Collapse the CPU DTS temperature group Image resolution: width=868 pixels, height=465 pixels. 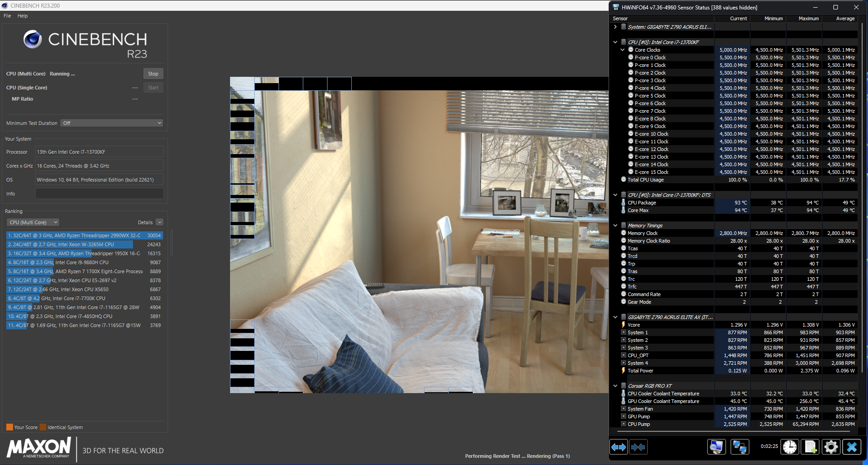point(616,195)
